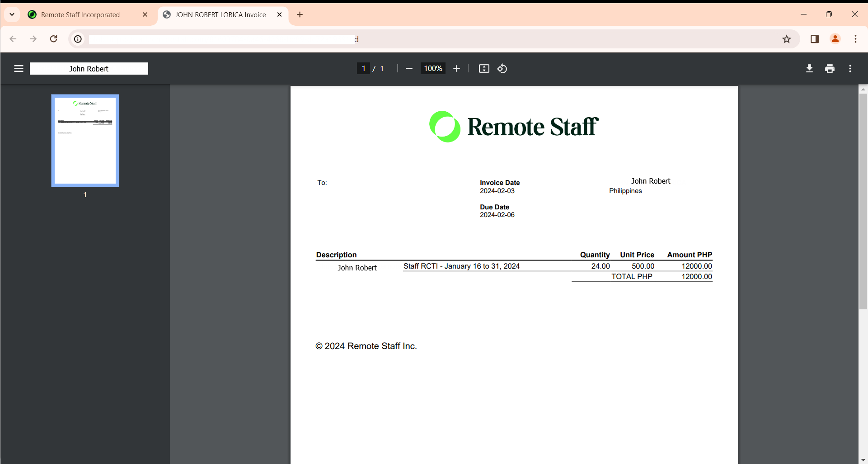Viewport: 868px width, 464px height.
Task: Click the page number input field
Action: (363, 69)
